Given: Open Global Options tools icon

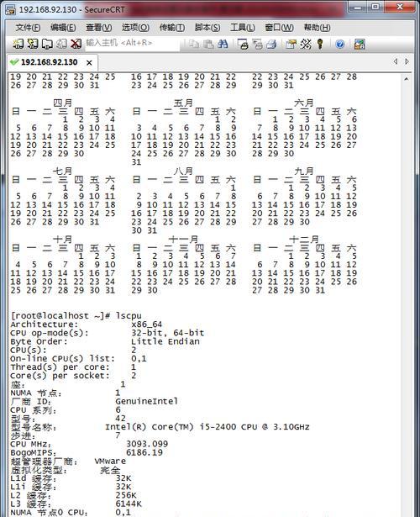Looking at the screenshot, I should tap(306, 44).
